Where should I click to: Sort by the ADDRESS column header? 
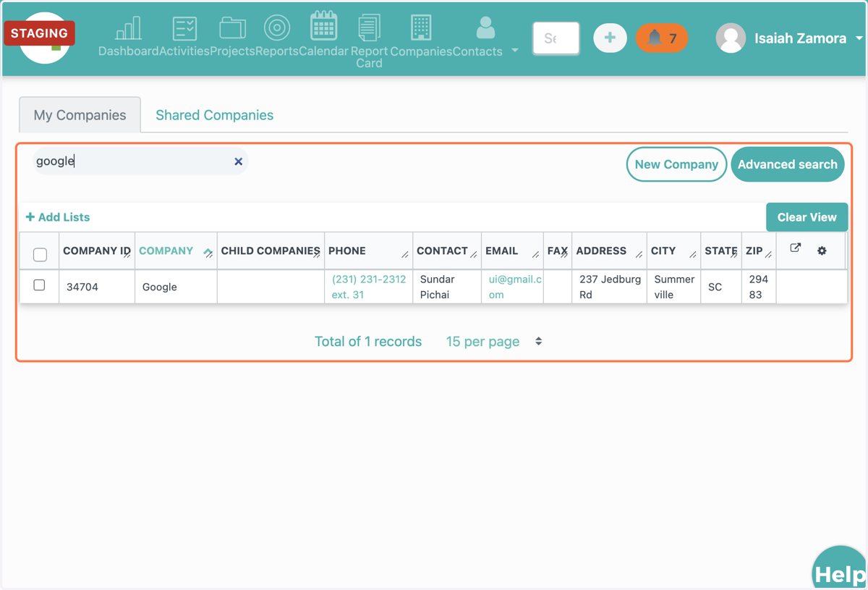pos(609,250)
